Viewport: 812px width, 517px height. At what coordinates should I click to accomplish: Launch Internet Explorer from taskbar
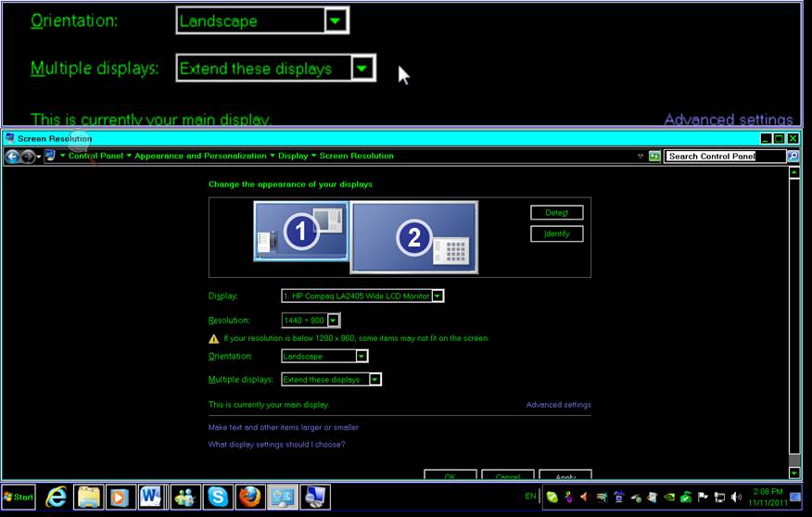(57, 498)
